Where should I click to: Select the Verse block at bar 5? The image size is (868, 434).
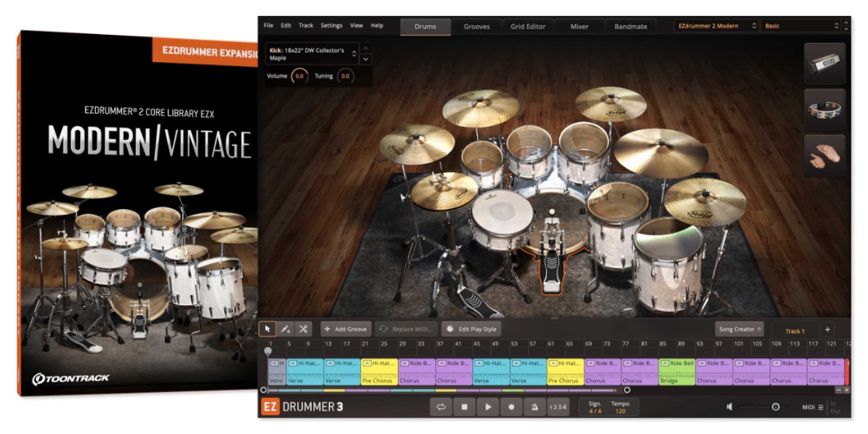click(x=304, y=372)
